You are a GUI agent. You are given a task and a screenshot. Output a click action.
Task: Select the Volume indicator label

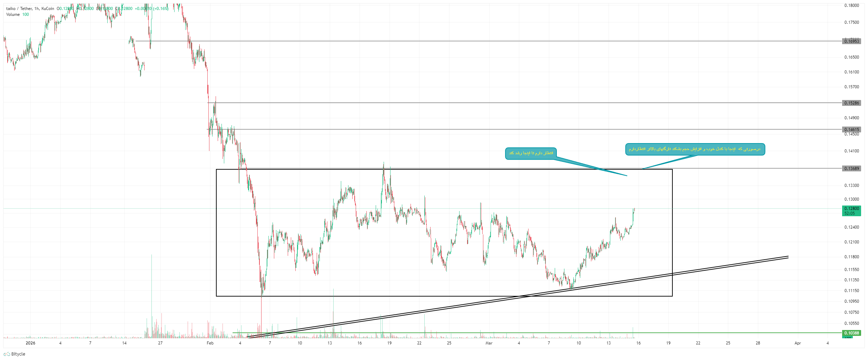[13, 14]
